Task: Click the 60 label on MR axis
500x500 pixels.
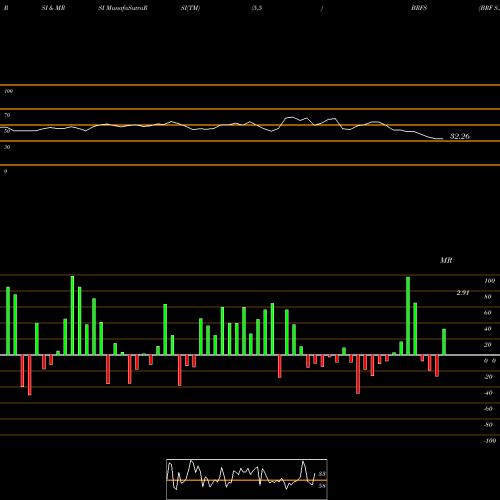Action: pyautogui.click(x=488, y=313)
